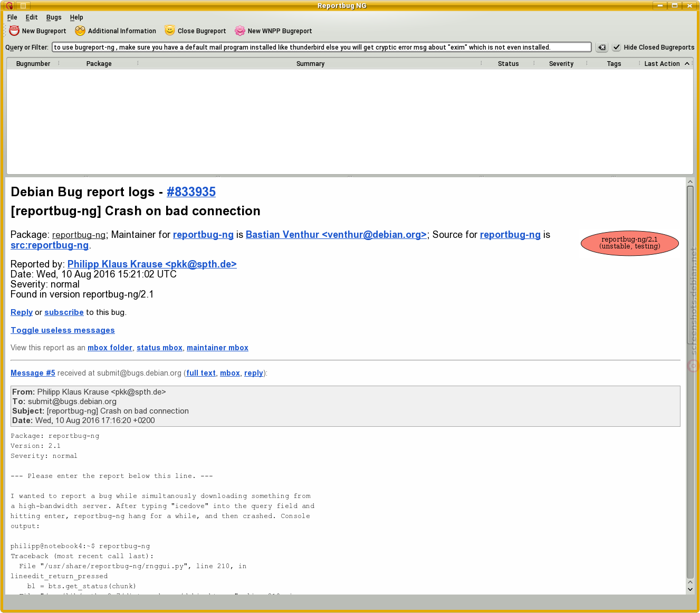Screen dimensions: 700x613
Task: Click the red reportbug-ng/2.1 version oval
Action: (629, 243)
